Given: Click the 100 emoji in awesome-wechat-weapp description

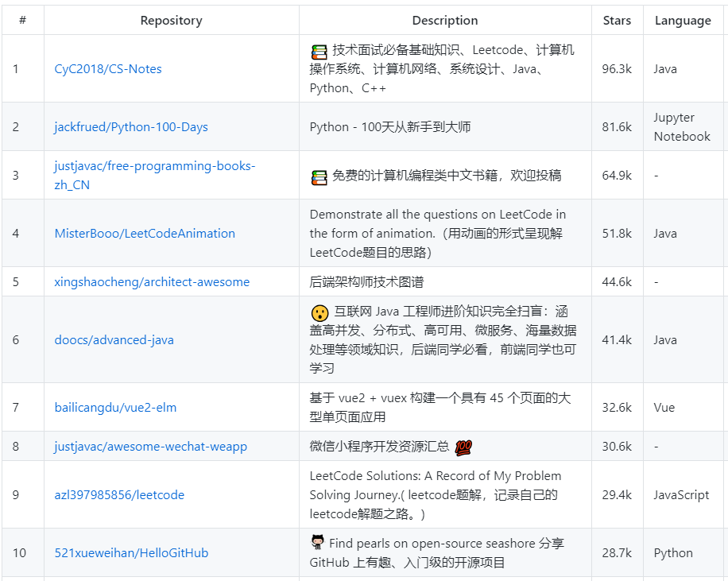Looking at the screenshot, I should coord(463,447).
